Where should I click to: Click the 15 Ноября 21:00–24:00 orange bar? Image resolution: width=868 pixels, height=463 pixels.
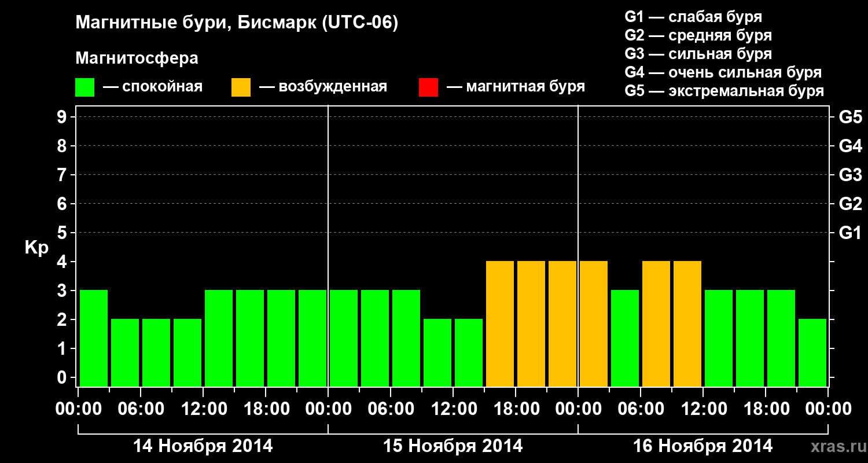point(562,324)
